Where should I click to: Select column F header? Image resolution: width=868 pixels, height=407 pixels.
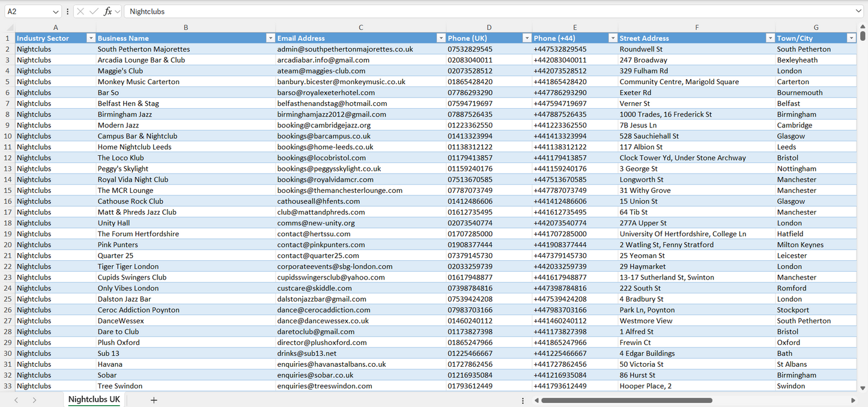(697, 28)
